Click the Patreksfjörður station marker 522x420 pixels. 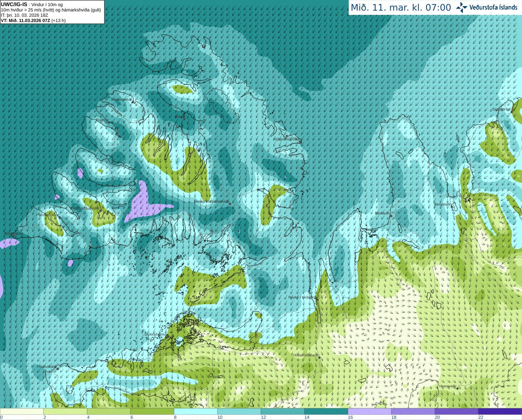click(60, 217)
